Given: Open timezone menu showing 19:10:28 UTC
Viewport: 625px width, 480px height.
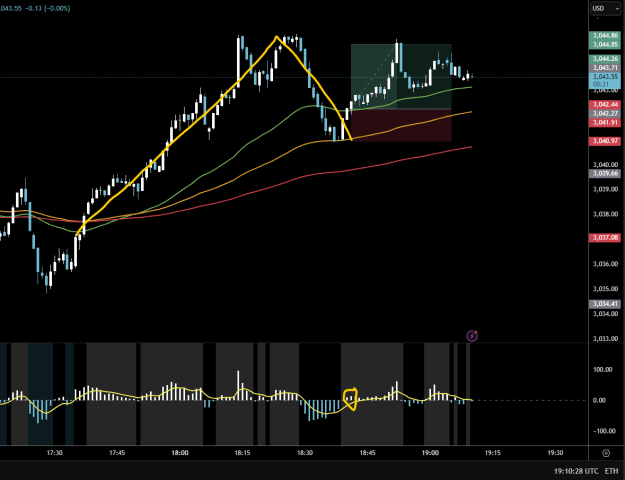Looking at the screenshot, I should (x=576, y=471).
